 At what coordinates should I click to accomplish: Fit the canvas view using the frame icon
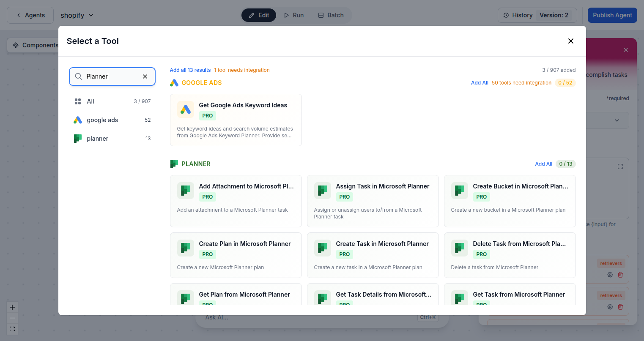[x=12, y=329]
